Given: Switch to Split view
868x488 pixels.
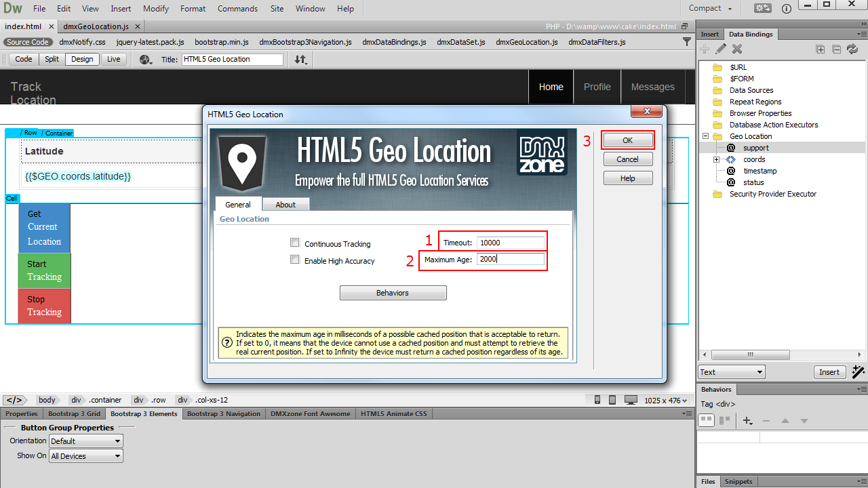Looking at the screenshot, I should pos(52,59).
